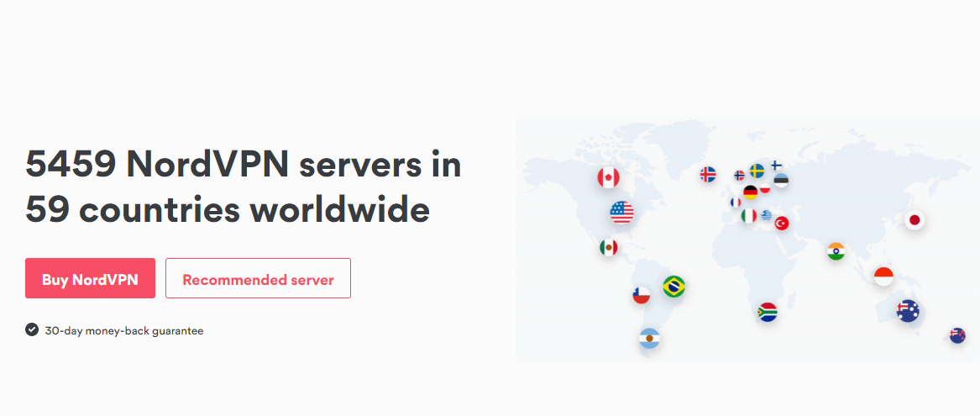Choose the Mexico flag marker
The width and height of the screenshot is (980, 416).
(609, 247)
